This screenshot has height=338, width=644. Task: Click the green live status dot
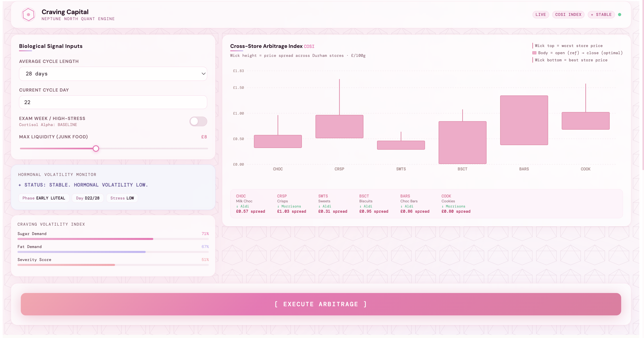click(620, 15)
